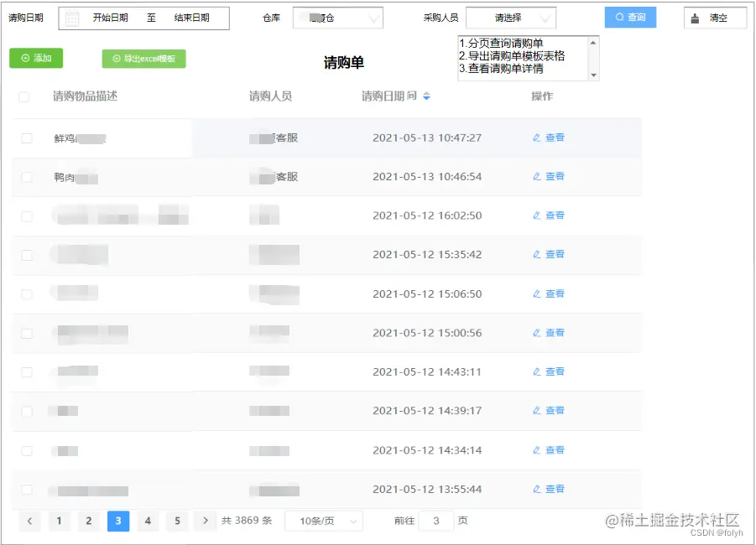The width and height of the screenshot is (756, 545).
Task: Click the 前往 page number input field
Action: [435, 521]
